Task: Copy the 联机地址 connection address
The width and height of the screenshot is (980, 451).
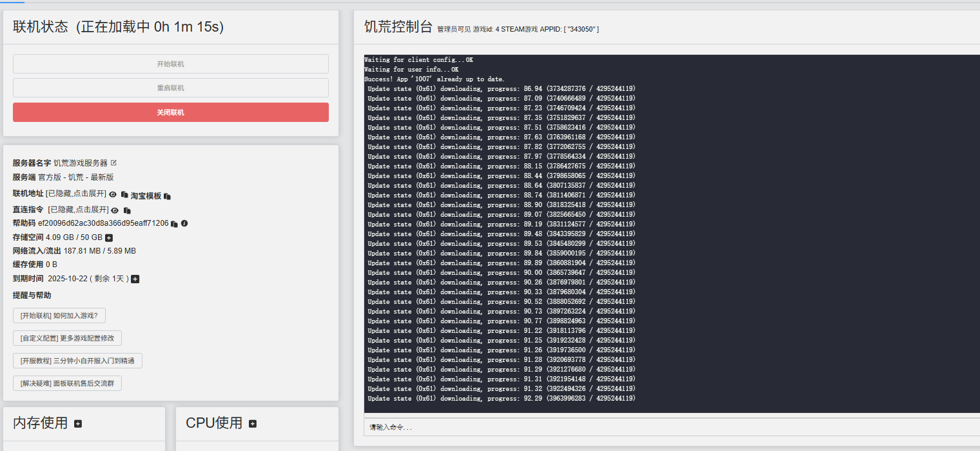Action: pos(124,195)
